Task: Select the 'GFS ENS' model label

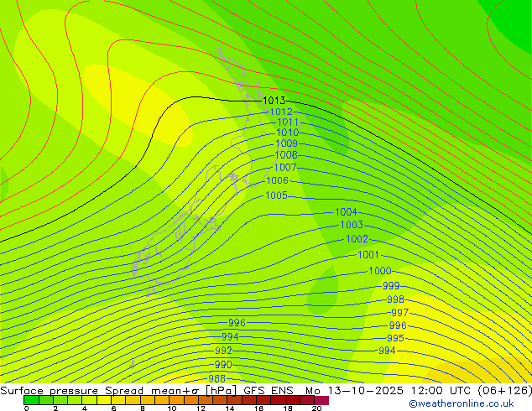Action: pos(269,391)
